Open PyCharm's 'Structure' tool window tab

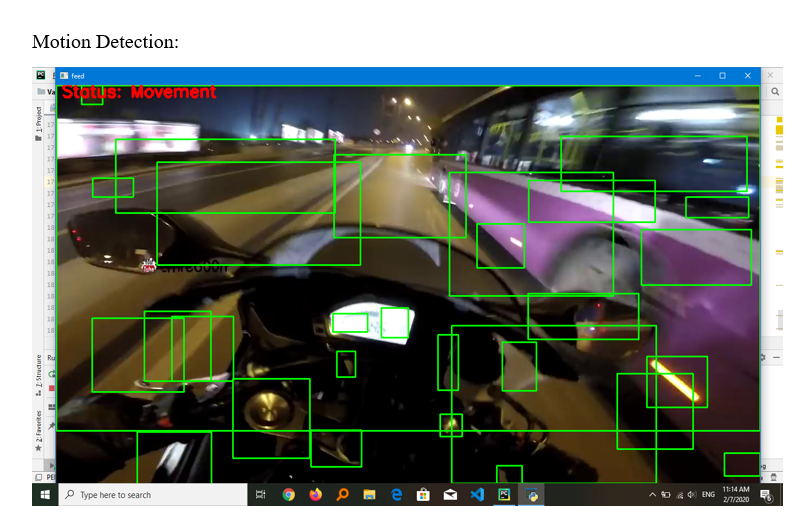39,372
